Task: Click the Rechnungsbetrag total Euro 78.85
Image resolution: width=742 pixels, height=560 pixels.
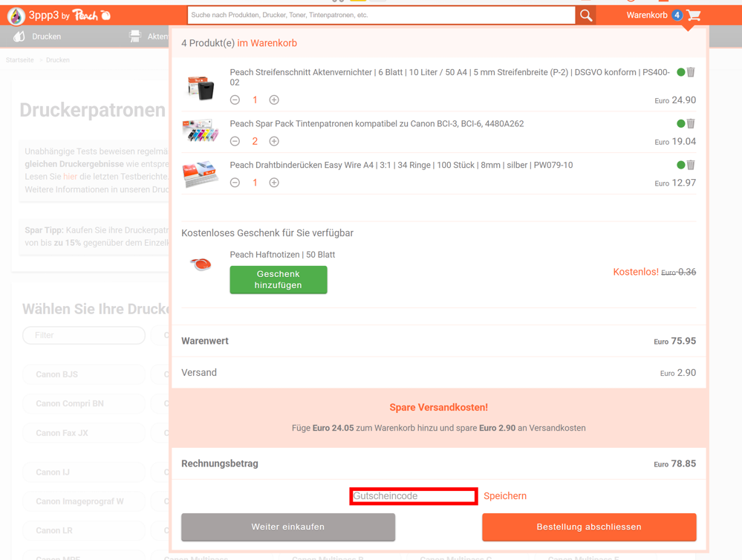Action: pos(675,463)
